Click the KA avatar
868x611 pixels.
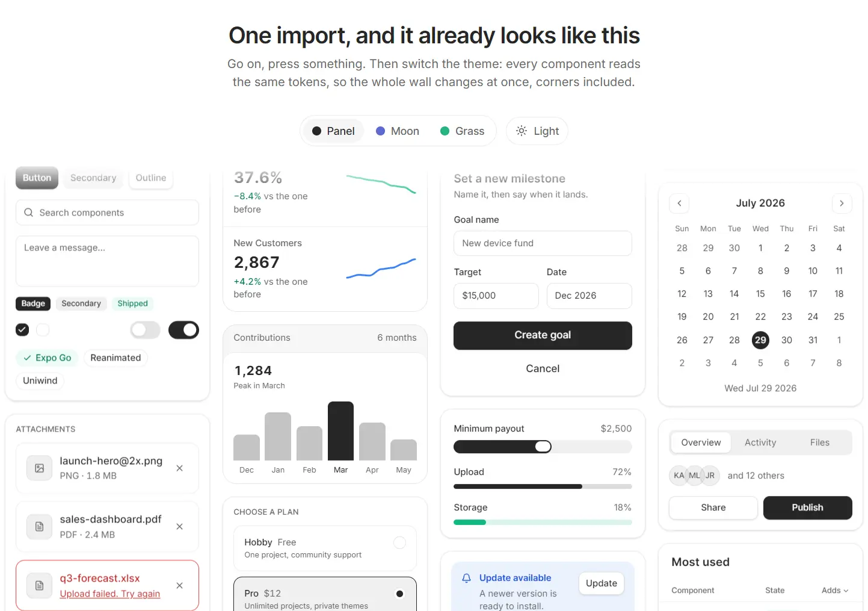pos(679,476)
